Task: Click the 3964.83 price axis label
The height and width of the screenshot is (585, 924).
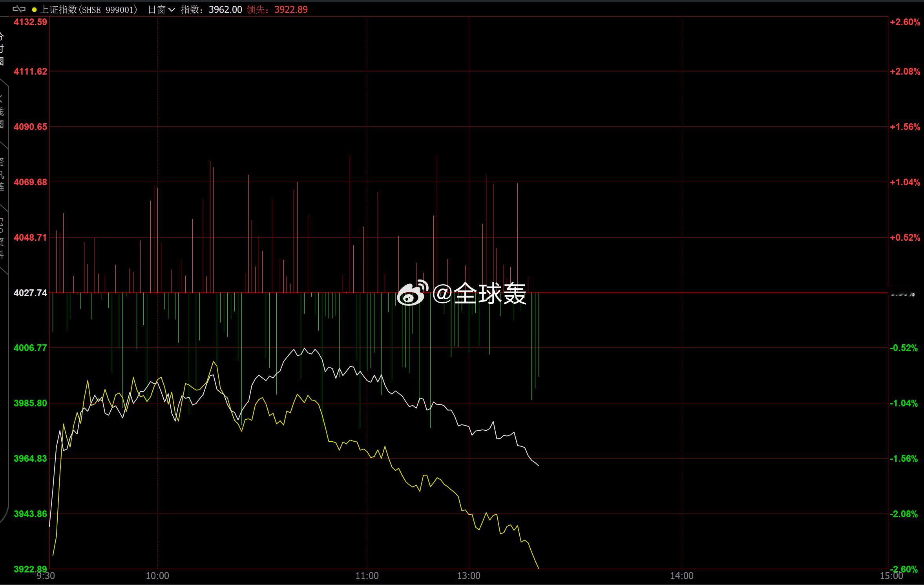Action: 30,459
